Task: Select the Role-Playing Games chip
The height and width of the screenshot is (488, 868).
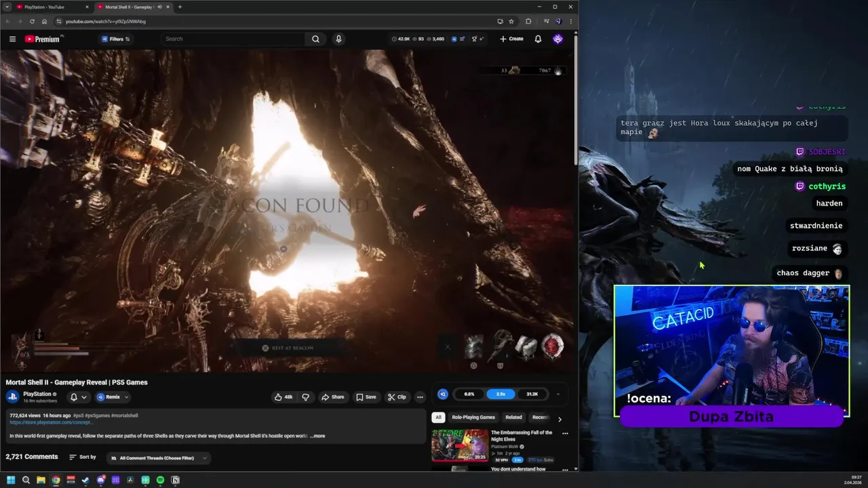Action: point(473,418)
